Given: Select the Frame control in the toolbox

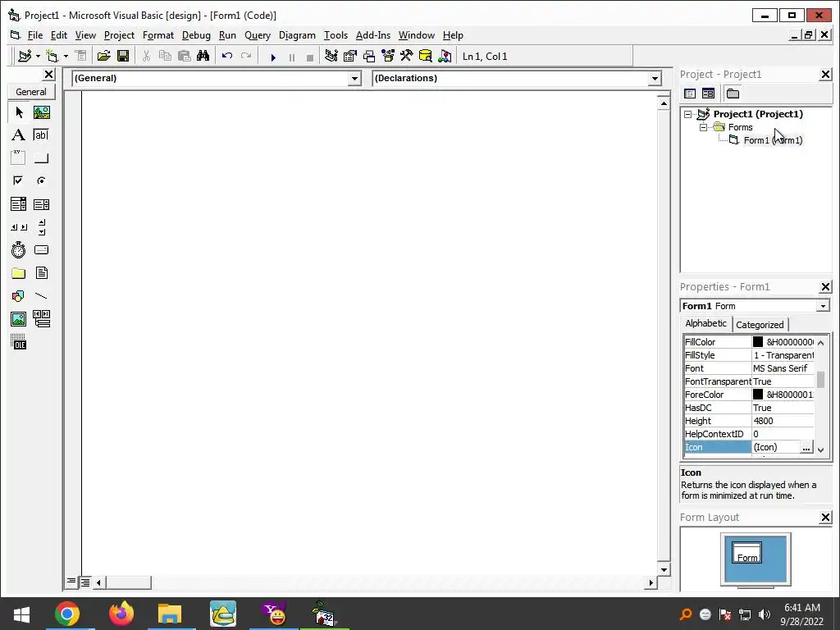Looking at the screenshot, I should (x=18, y=158).
